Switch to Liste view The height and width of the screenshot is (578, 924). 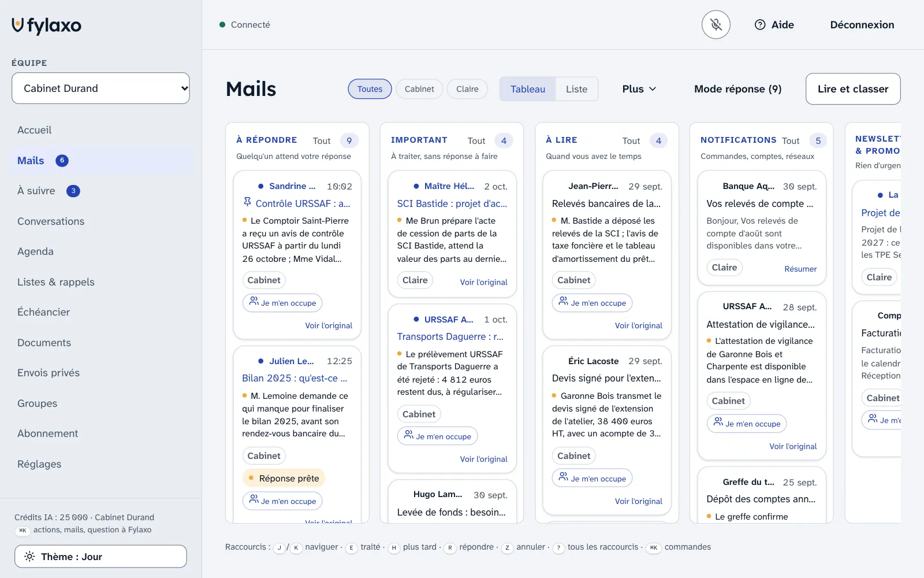[x=576, y=89]
